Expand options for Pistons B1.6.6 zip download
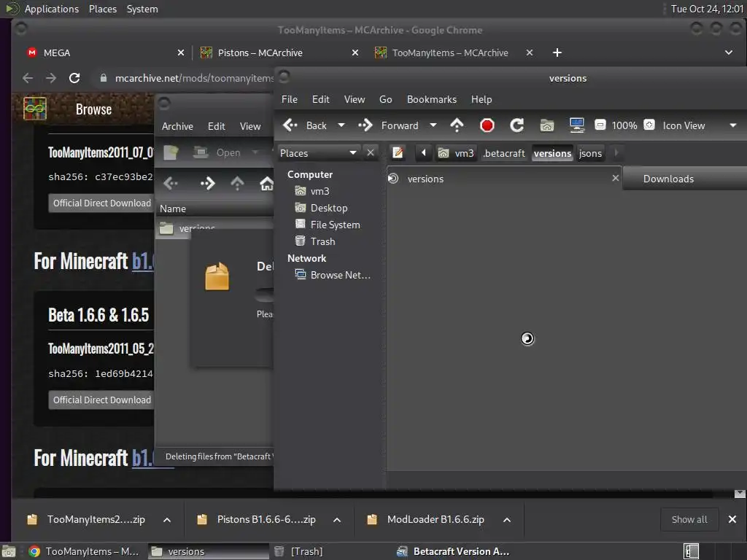The width and height of the screenshot is (747, 560). pos(337,520)
